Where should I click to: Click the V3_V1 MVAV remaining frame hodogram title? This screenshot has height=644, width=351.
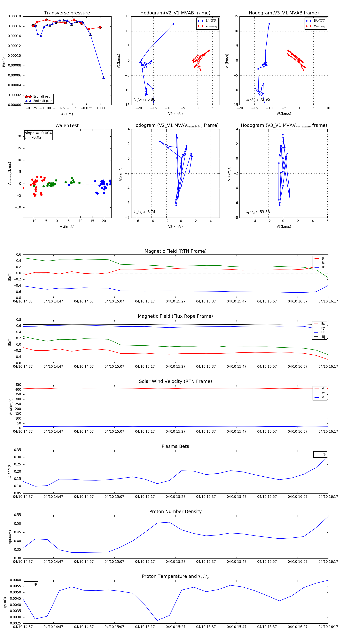tap(284, 125)
